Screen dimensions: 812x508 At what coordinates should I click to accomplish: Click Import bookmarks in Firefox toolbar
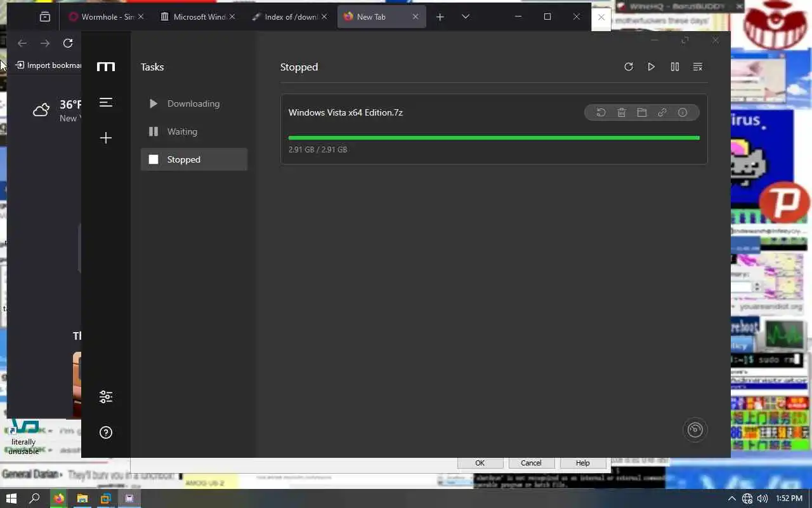(x=49, y=65)
